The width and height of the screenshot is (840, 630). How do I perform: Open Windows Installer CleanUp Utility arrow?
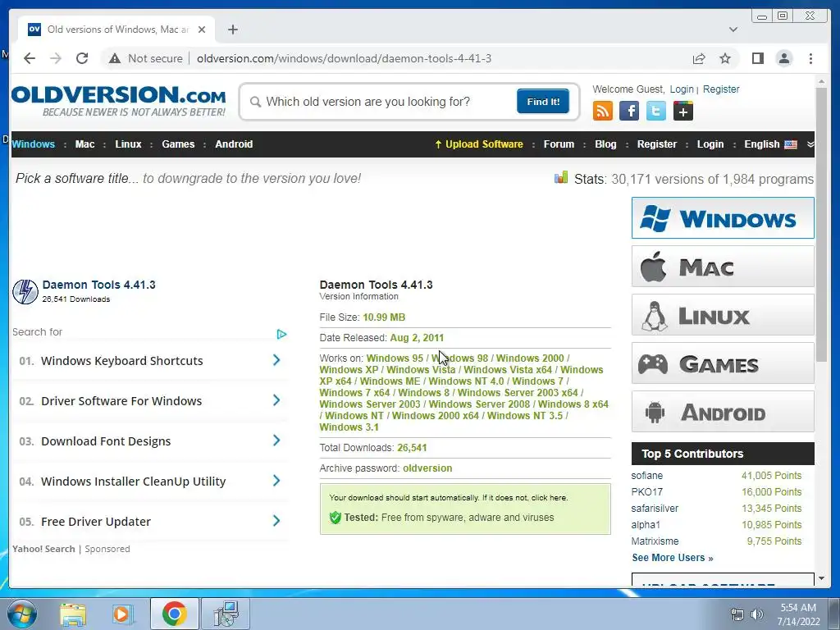coord(276,481)
